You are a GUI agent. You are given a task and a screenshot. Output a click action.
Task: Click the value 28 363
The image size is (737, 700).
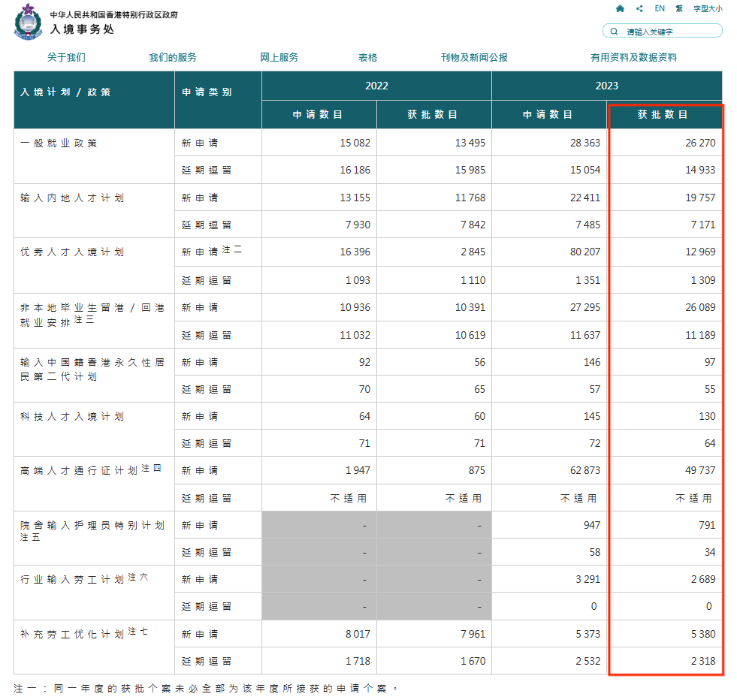(x=585, y=143)
